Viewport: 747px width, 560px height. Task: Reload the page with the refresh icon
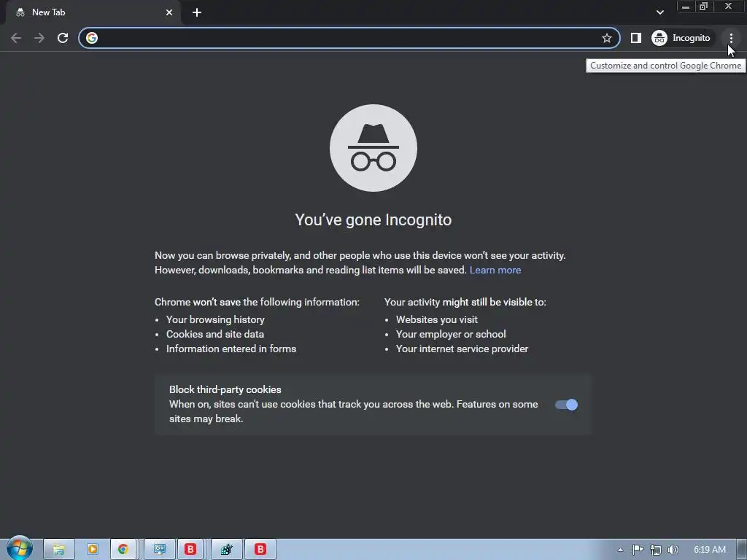(x=63, y=38)
